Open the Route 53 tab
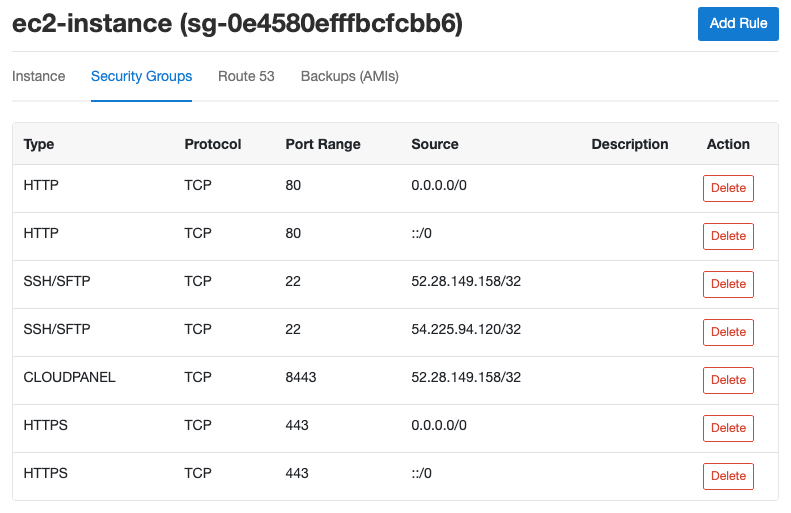 246,76
